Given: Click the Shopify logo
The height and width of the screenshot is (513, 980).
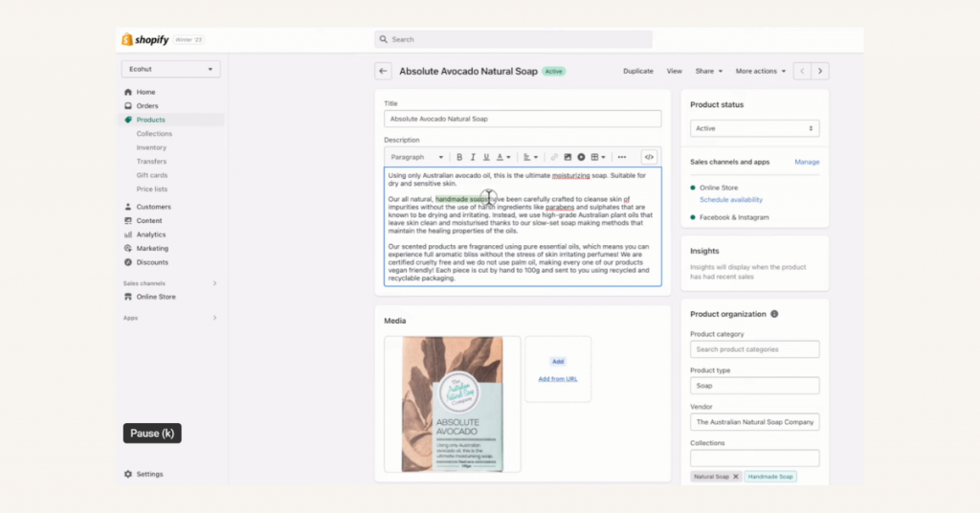Looking at the screenshot, I should click(145, 39).
